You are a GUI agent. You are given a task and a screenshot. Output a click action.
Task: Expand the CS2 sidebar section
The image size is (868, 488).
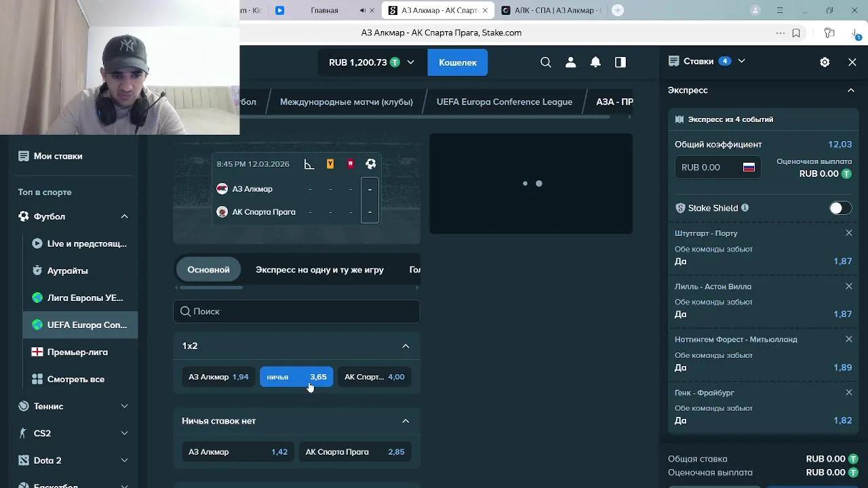click(x=125, y=433)
